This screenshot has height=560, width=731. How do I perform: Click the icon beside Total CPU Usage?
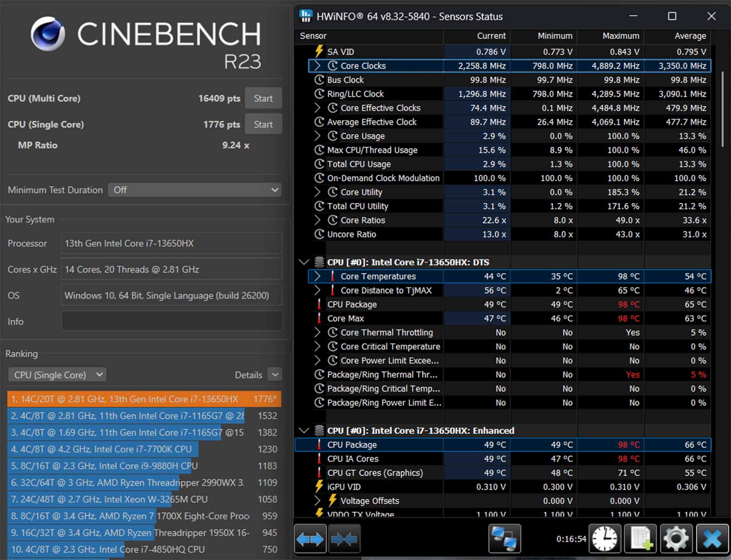[x=319, y=164]
